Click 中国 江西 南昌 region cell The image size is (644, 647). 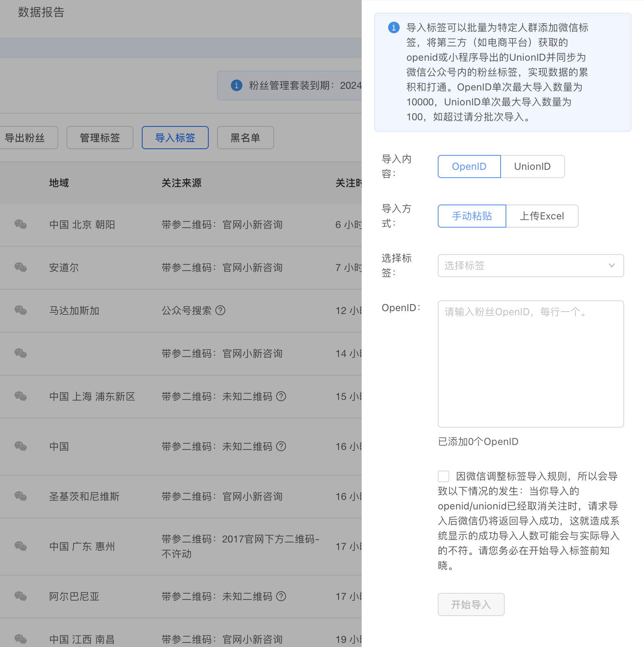tap(82, 640)
